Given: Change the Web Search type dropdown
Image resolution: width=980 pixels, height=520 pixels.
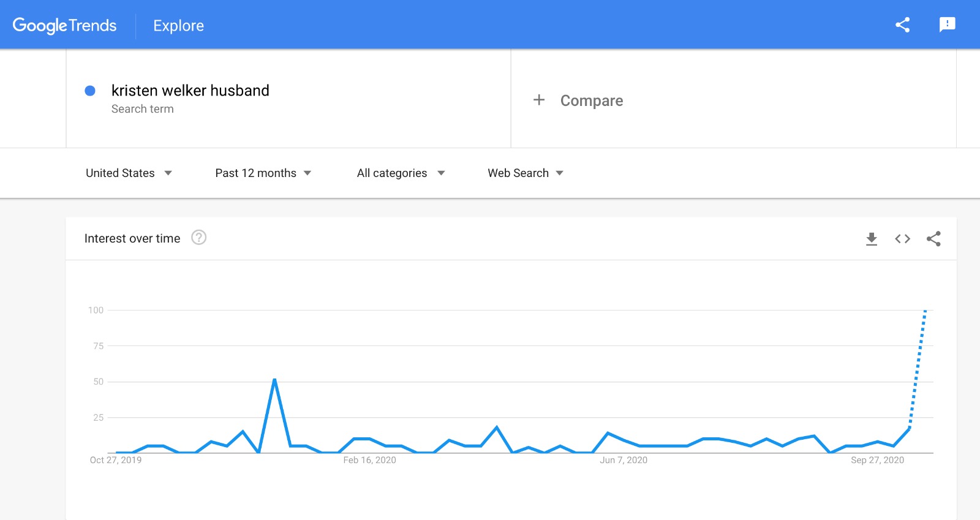Looking at the screenshot, I should pyautogui.click(x=525, y=173).
